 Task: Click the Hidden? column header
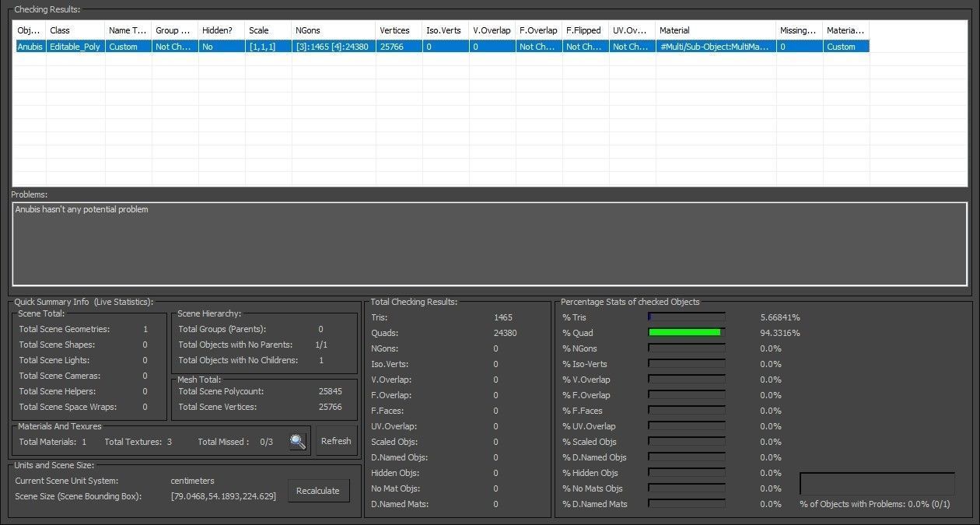point(222,30)
